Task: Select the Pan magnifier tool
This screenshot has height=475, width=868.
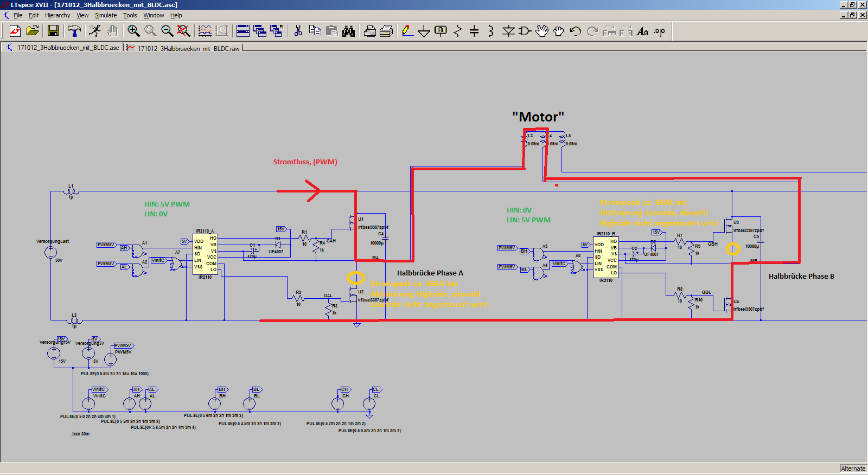Action: tap(150, 31)
